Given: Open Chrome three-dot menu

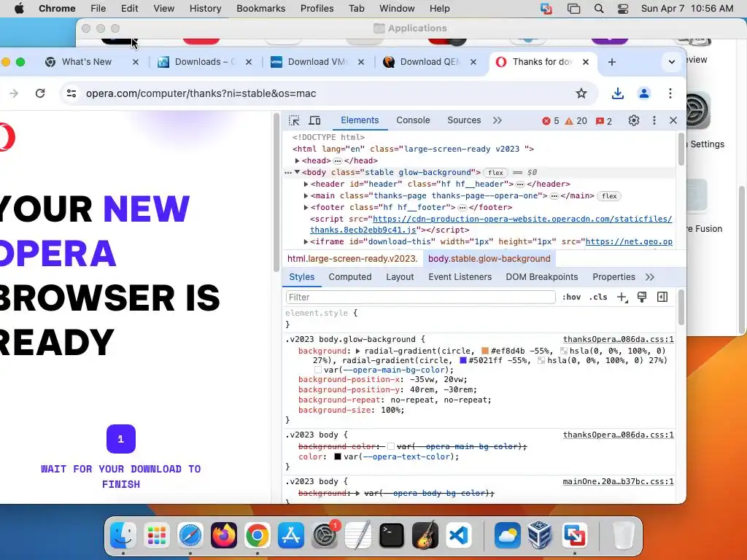Looking at the screenshot, I should coord(670,93).
